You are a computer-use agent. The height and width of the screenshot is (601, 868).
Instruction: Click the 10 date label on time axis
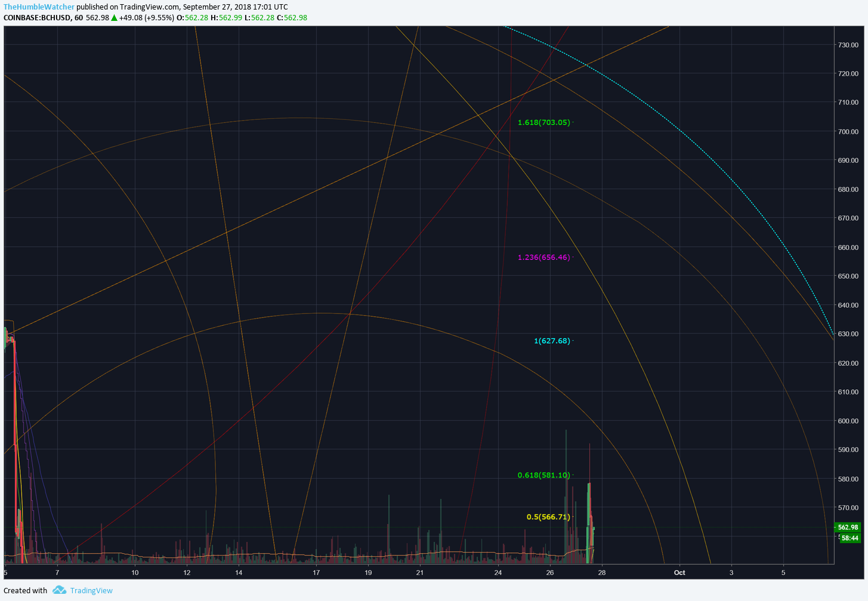pyautogui.click(x=135, y=573)
